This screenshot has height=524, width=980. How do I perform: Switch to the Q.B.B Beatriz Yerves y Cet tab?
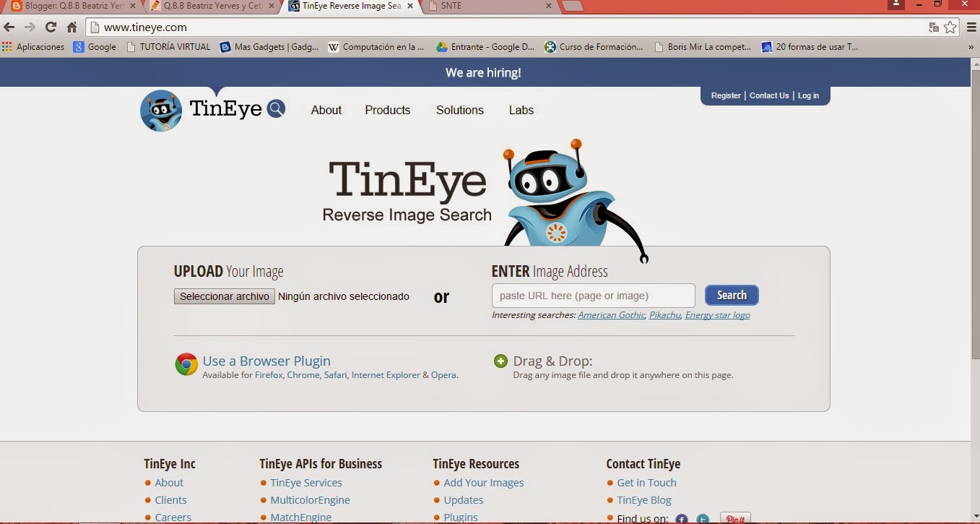pyautogui.click(x=212, y=6)
